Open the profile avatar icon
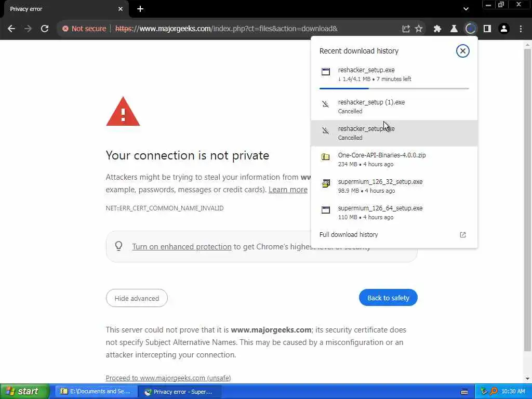Viewport: 532px width, 399px height. point(504,29)
